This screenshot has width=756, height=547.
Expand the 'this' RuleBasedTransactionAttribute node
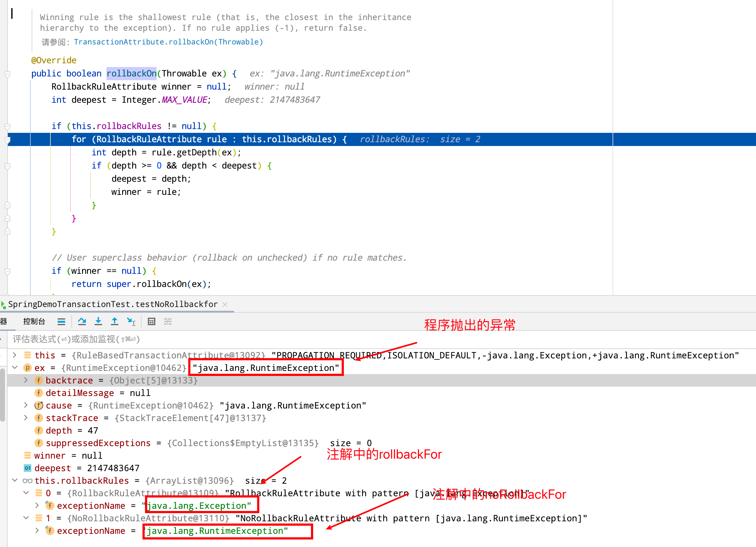(x=15, y=355)
